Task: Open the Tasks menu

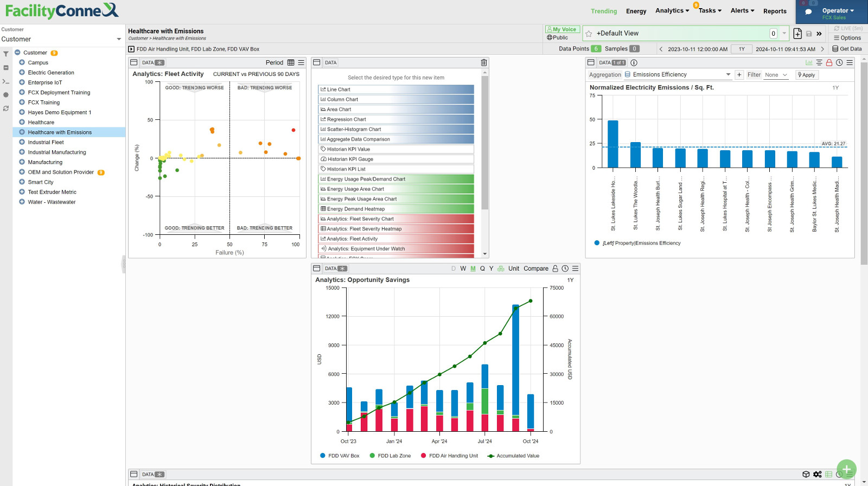Action: [710, 11]
